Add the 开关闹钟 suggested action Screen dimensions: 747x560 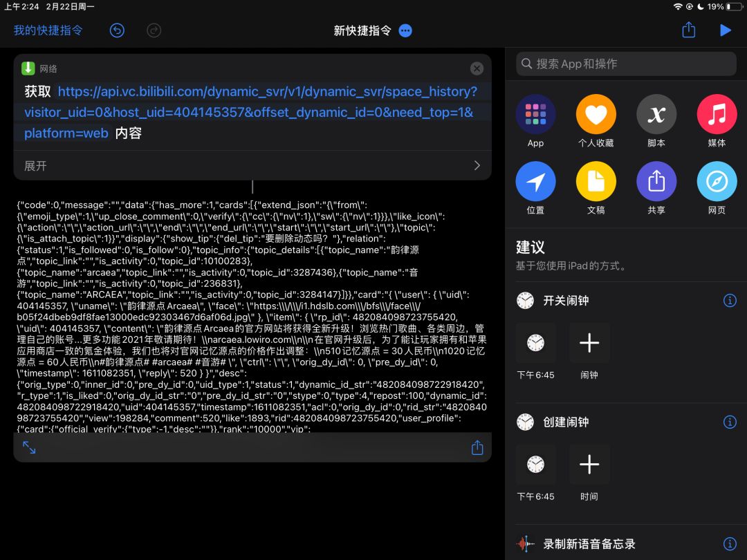(566, 301)
